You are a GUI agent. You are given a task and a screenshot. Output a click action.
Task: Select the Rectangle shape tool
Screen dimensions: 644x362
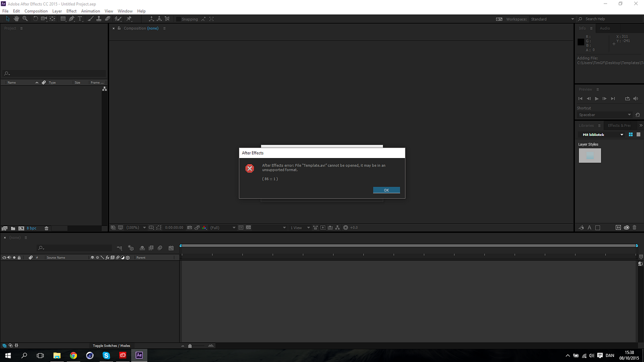pos(63,19)
